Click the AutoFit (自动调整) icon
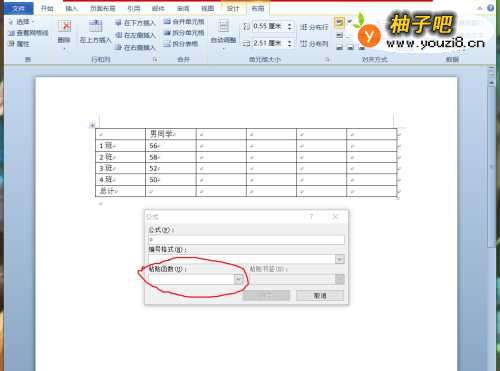This screenshot has height=371, width=500. [223, 32]
